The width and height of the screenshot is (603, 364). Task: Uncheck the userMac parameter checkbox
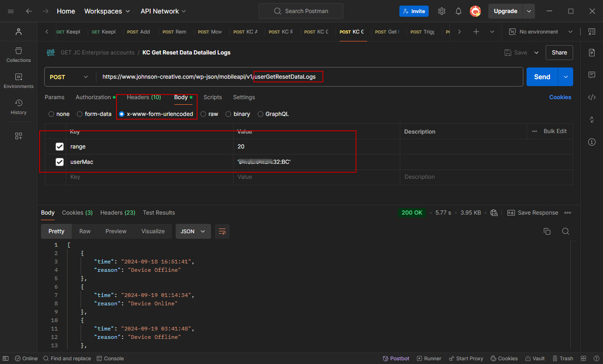(60, 162)
